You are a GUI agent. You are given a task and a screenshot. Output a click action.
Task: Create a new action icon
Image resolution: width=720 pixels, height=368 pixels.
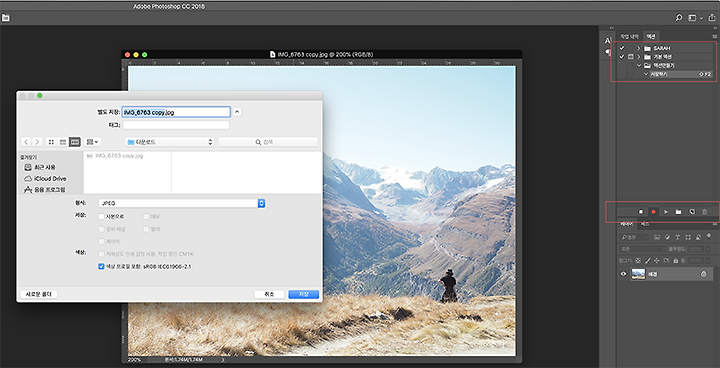coord(692,212)
